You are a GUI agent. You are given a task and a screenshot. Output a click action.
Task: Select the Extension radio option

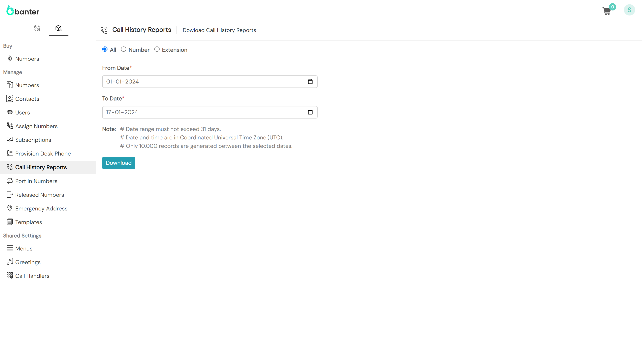[157, 49]
